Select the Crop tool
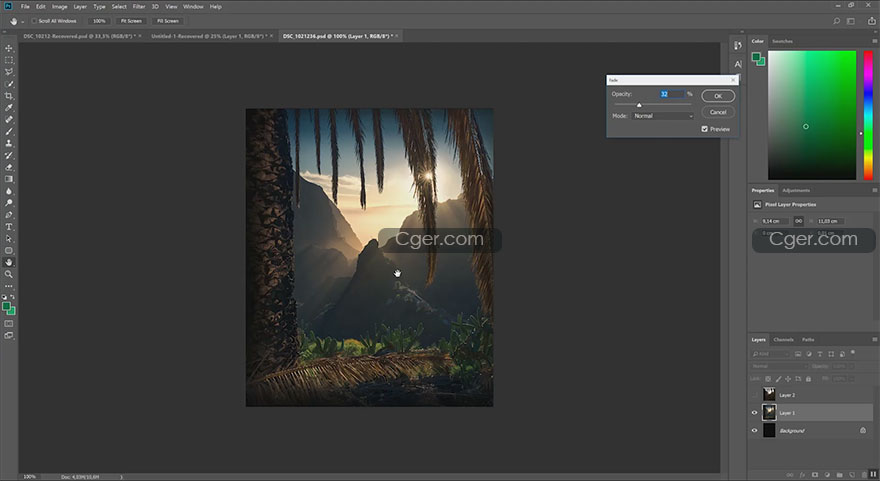The height and width of the screenshot is (481, 880). 8,96
